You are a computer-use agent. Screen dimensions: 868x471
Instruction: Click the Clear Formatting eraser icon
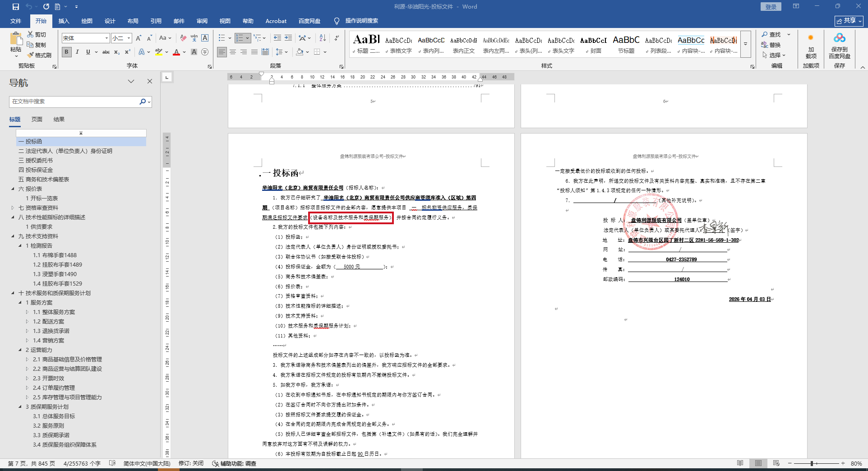point(183,38)
